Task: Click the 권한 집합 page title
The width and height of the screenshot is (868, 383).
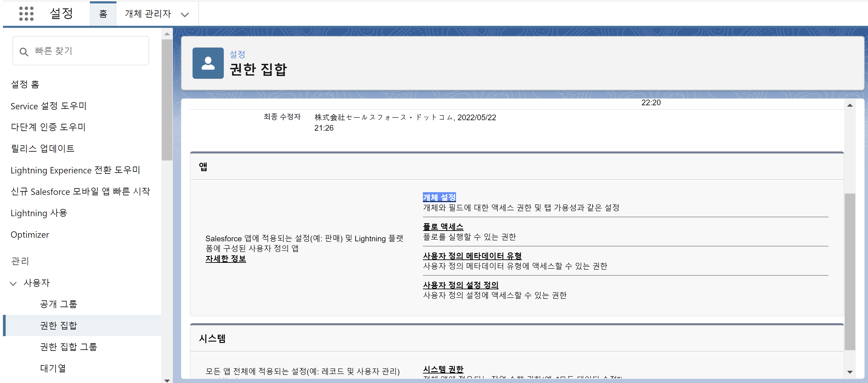Action: tap(258, 70)
